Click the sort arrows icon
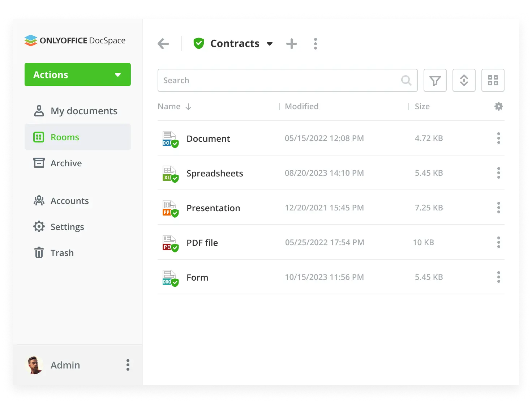 pos(464,80)
